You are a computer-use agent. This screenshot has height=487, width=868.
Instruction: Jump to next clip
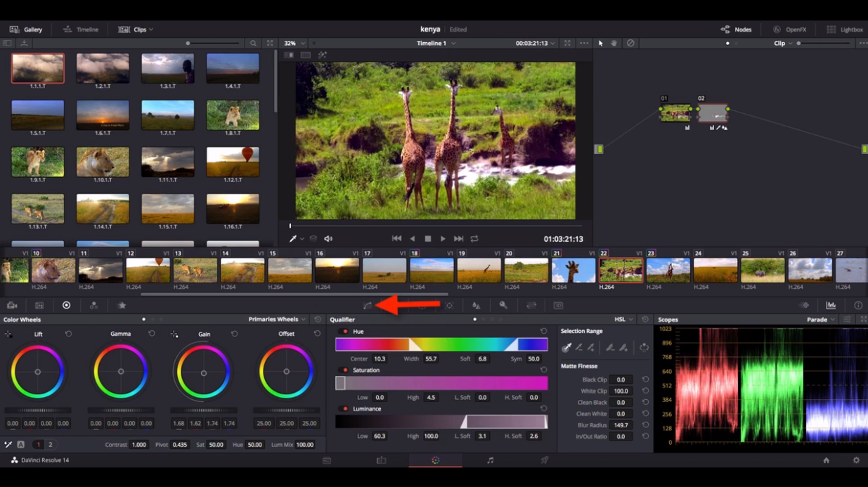[458, 239]
